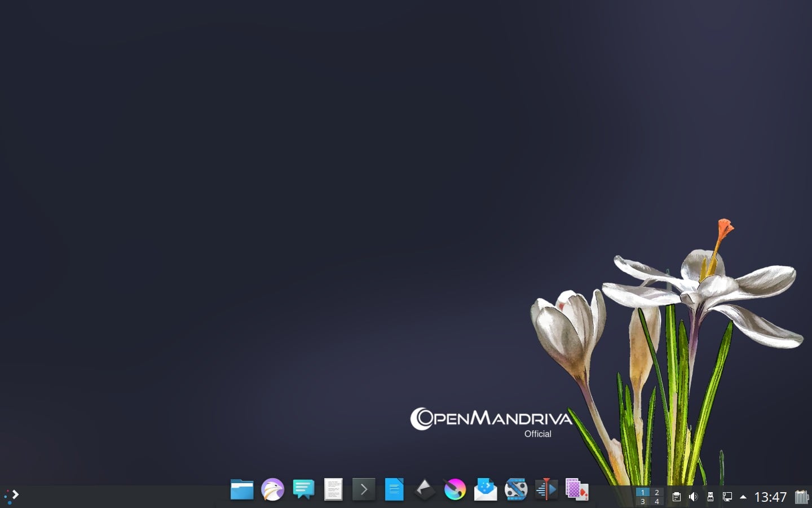Switch to virtual desktop 2
Image resolution: width=812 pixels, height=508 pixels.
tap(657, 492)
